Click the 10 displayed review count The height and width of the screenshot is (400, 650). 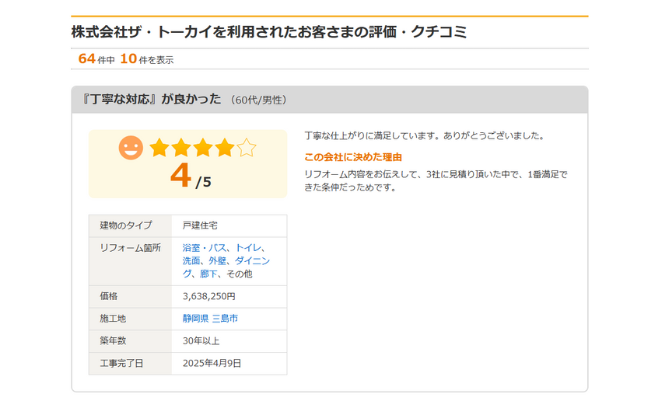point(129,59)
